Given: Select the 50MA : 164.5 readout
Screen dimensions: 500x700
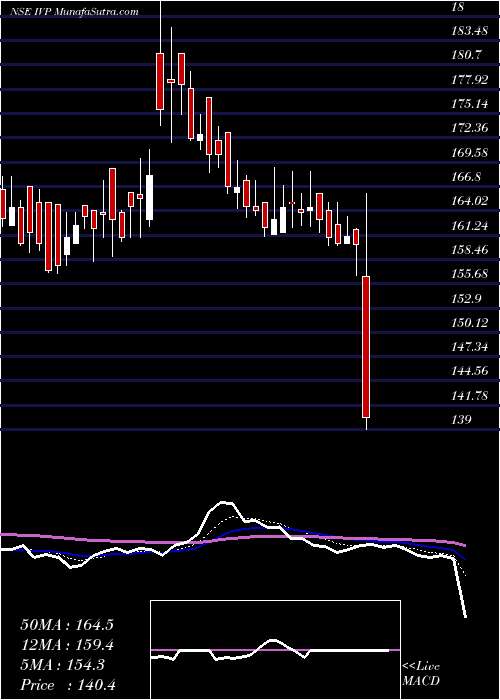Looking at the screenshot, I should (67, 625).
